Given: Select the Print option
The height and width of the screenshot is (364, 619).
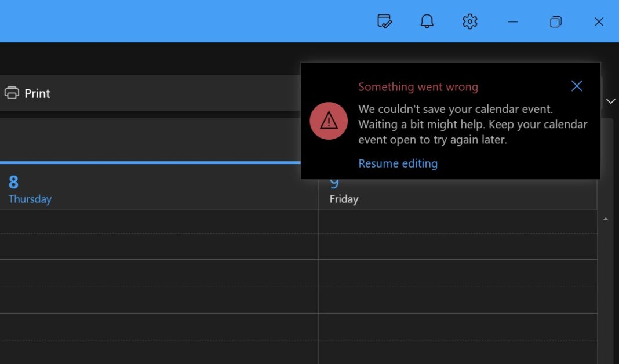Looking at the screenshot, I should click(38, 93).
